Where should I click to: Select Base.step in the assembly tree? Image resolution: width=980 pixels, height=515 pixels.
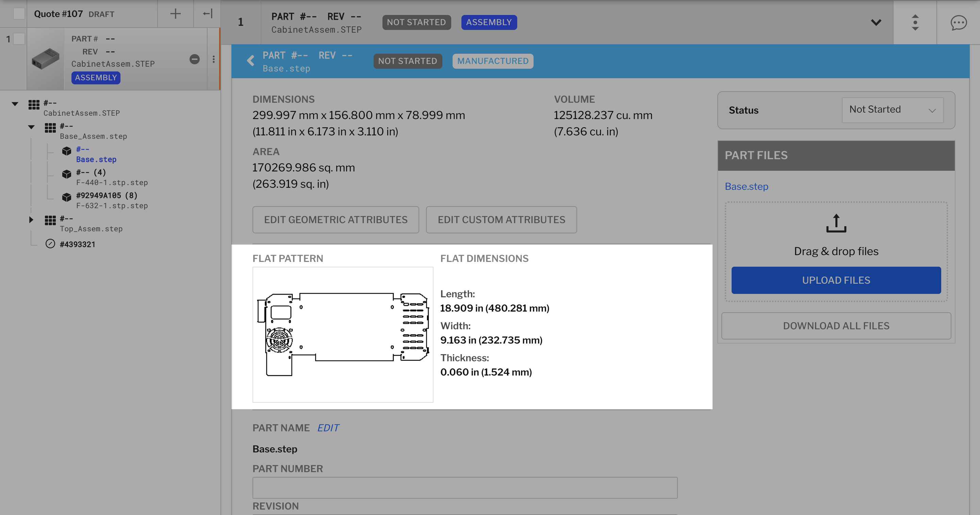point(96,160)
